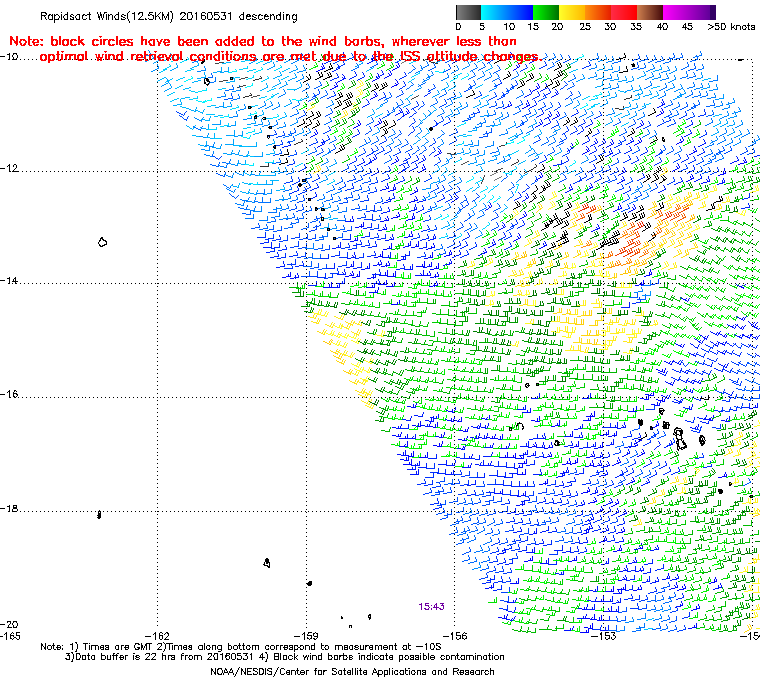Click the '-165' longitude axis label
The image size is (760, 688).
click(10, 636)
